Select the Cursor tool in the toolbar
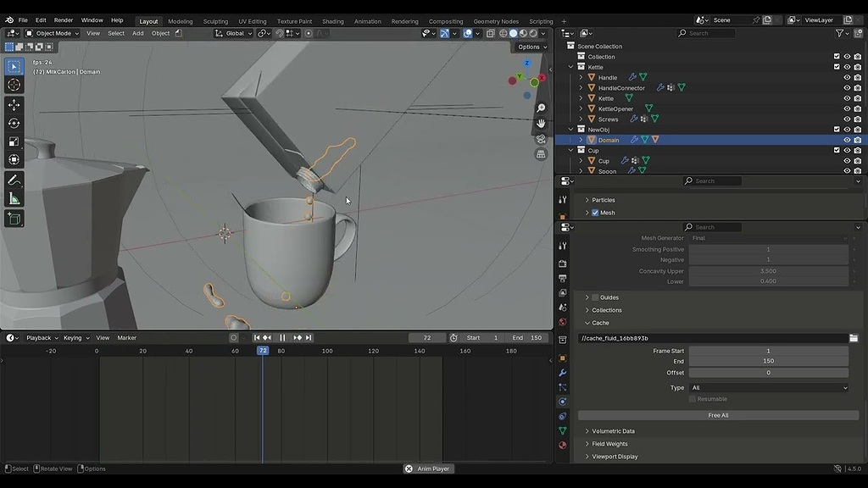The height and width of the screenshot is (488, 868). 14,85
